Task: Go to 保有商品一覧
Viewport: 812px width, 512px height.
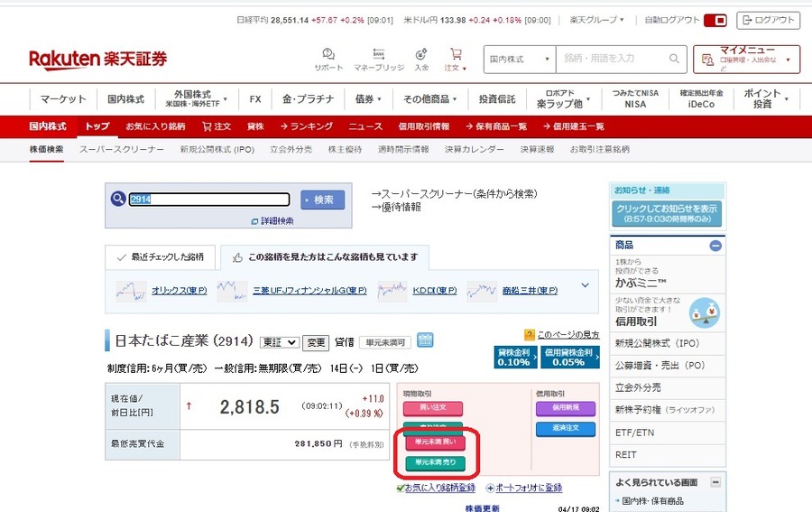Action: (x=496, y=126)
